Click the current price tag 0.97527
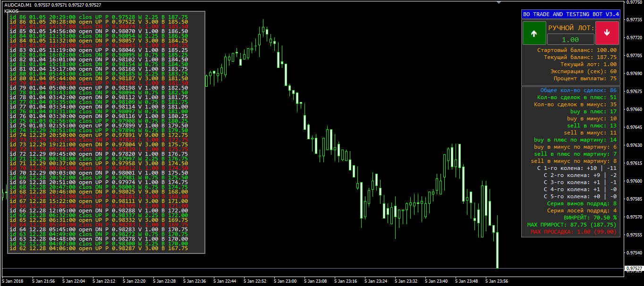Screen dimensions: 644x286 (x=633, y=269)
